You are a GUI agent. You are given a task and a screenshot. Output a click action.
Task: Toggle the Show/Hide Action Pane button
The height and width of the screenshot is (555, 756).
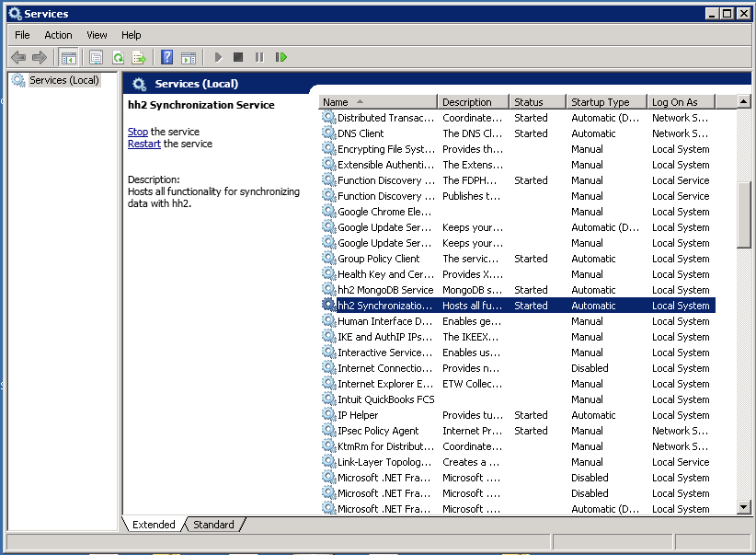pyautogui.click(x=189, y=57)
